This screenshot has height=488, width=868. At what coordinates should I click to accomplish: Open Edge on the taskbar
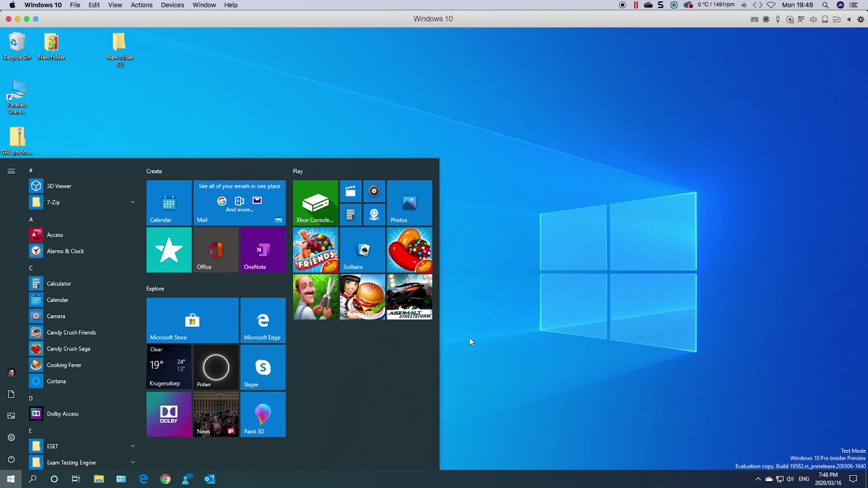pos(143,479)
